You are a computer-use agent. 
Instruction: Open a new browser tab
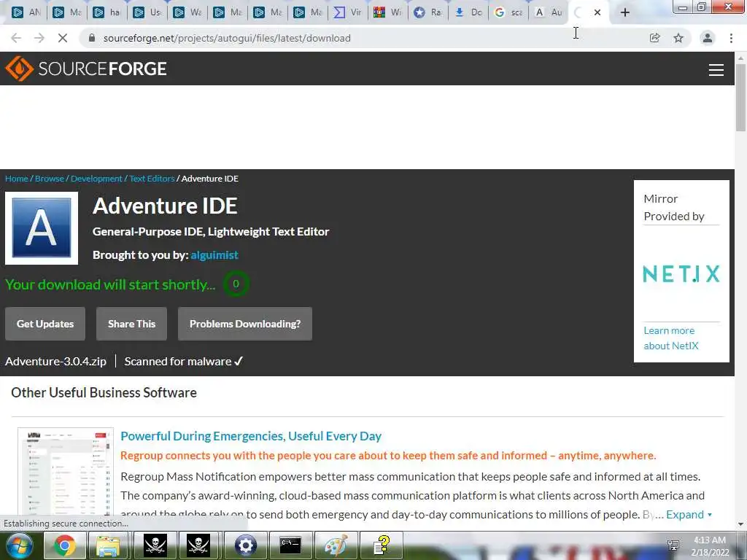tap(625, 12)
